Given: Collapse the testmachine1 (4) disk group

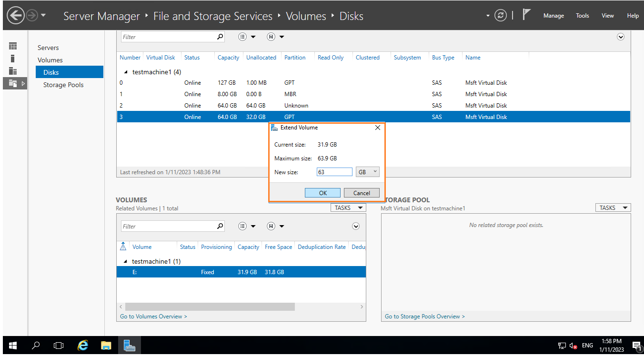Looking at the screenshot, I should 126,72.
